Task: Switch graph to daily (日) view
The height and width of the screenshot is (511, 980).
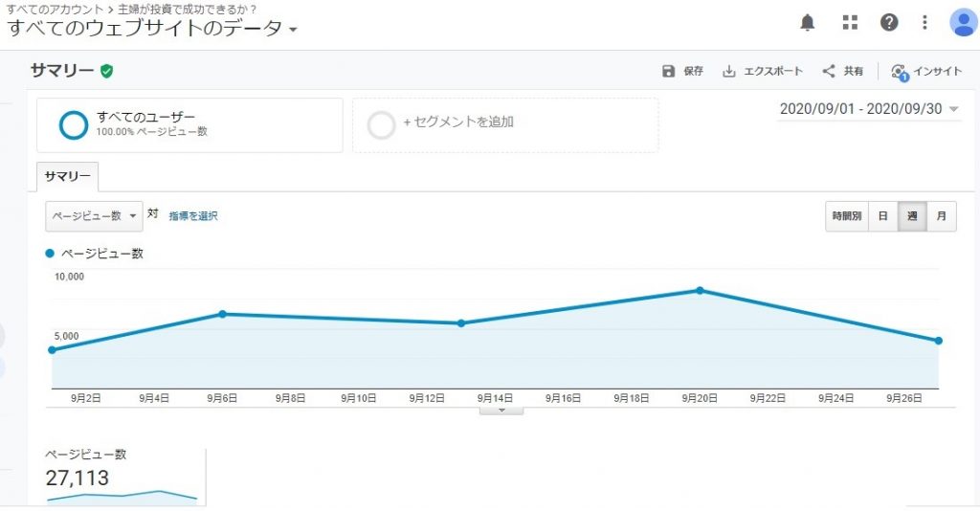Action: pyautogui.click(x=883, y=216)
